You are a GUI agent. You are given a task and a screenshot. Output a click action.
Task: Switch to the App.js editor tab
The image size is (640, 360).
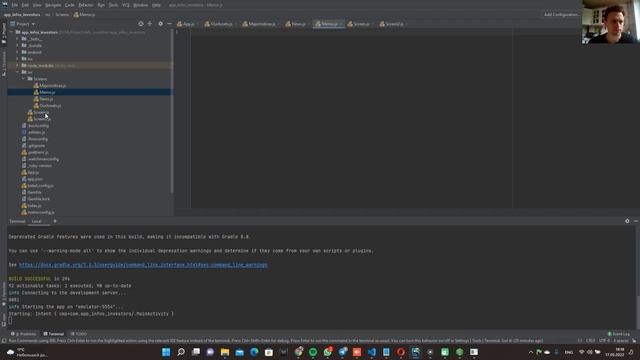click(186, 24)
